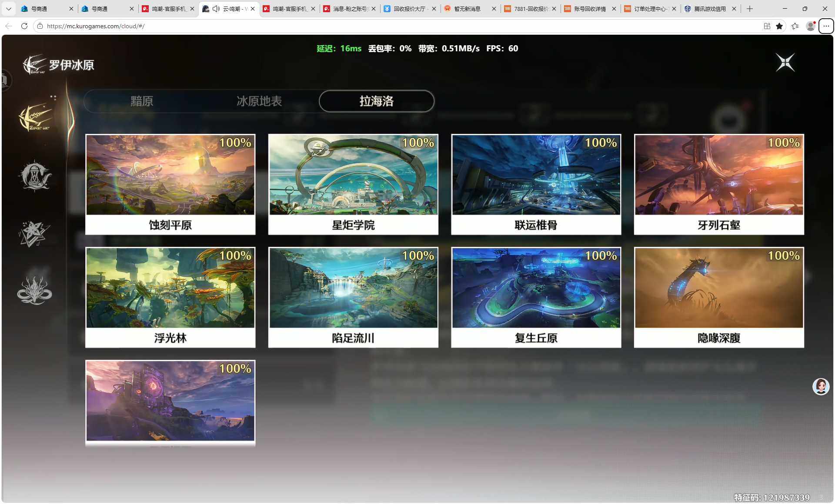This screenshot has height=504, width=835.
Task: Open the 复生丘原 area card
Action: (x=536, y=297)
